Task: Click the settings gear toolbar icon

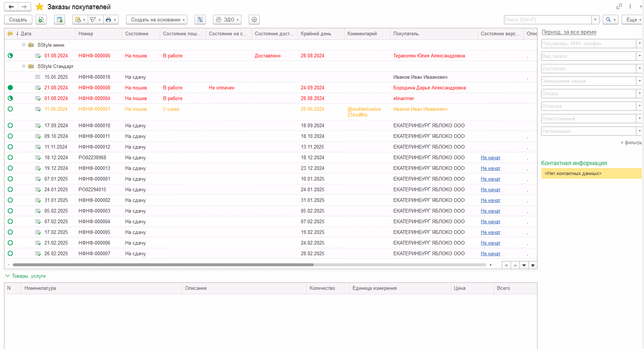Action: [x=254, y=20]
